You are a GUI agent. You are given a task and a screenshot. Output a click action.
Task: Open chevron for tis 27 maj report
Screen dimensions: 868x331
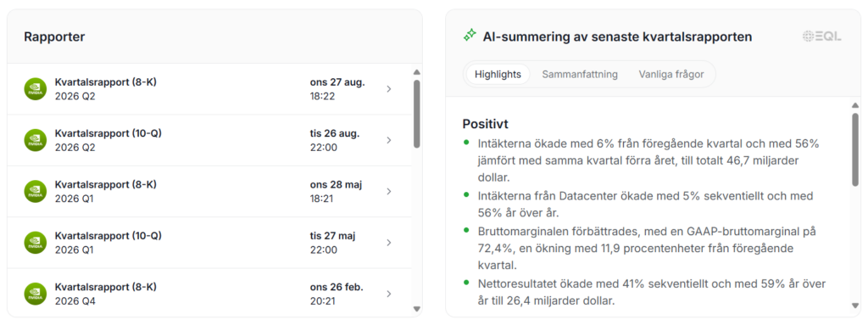pos(388,242)
